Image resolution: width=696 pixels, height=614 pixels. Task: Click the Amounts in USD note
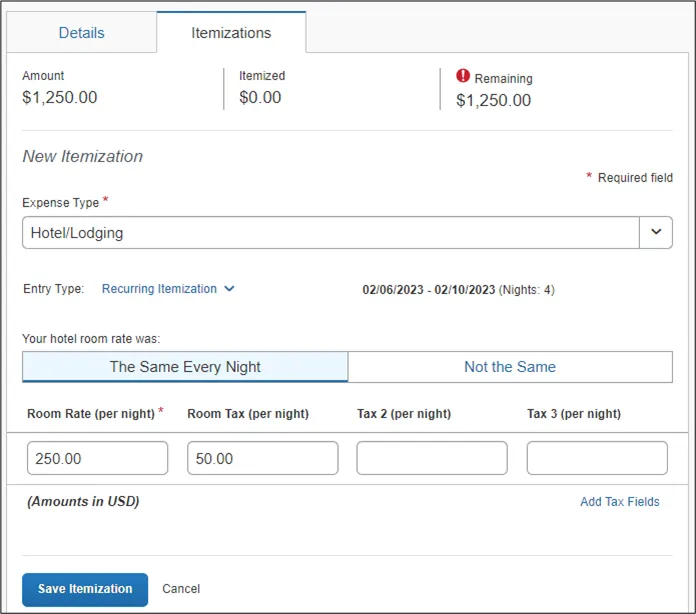click(83, 502)
